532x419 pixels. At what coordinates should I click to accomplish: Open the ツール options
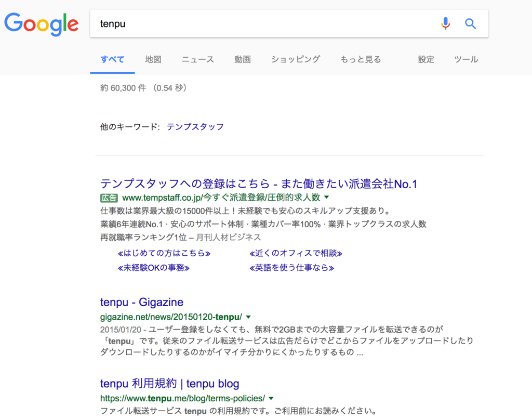[466, 59]
